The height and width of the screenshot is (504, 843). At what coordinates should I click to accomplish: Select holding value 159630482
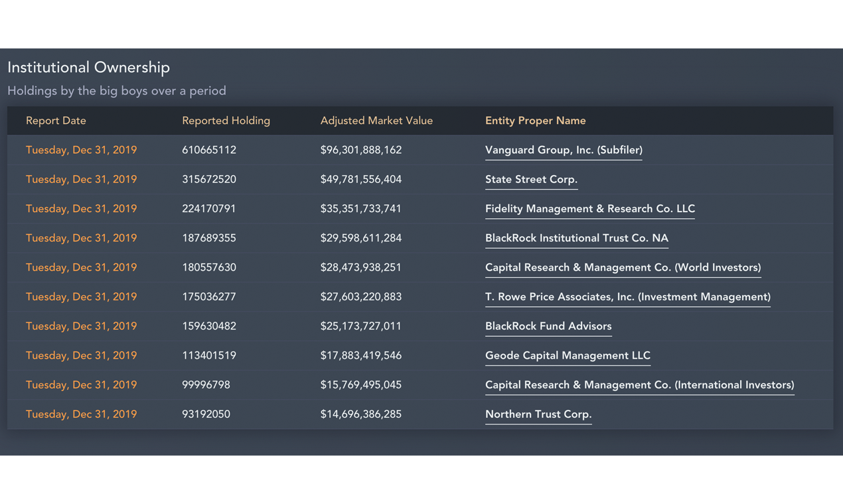pyautogui.click(x=209, y=326)
